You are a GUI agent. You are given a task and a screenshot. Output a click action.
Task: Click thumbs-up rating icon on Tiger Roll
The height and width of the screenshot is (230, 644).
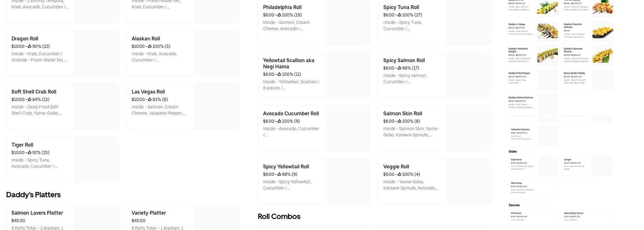(x=29, y=153)
